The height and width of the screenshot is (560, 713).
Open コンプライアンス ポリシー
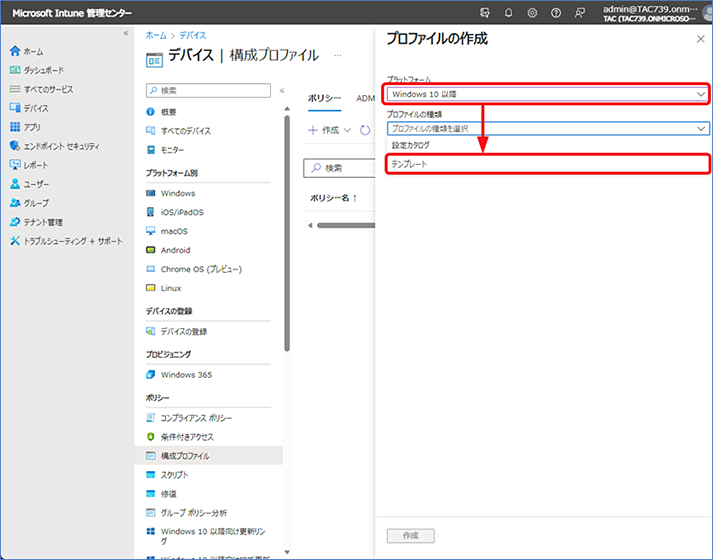point(189,418)
